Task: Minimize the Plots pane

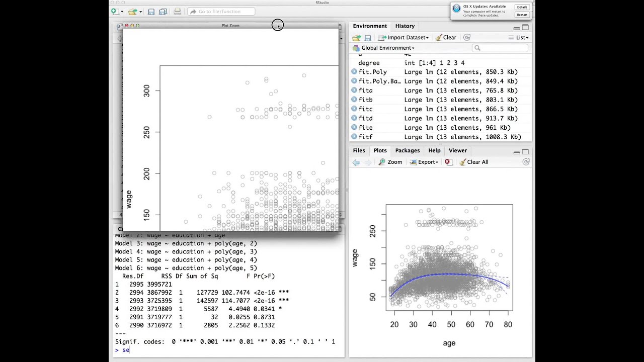Action: (517, 152)
